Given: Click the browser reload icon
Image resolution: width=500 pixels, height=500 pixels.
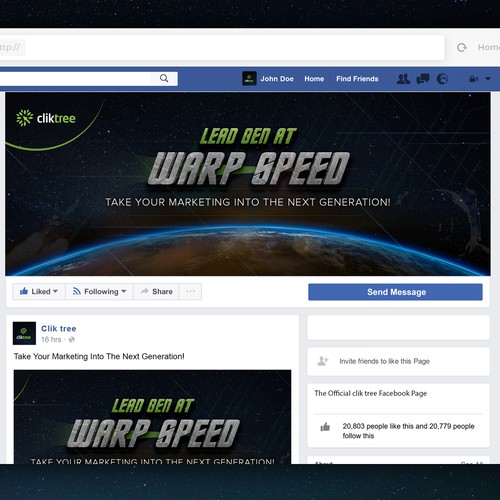Looking at the screenshot, I should tap(462, 47).
